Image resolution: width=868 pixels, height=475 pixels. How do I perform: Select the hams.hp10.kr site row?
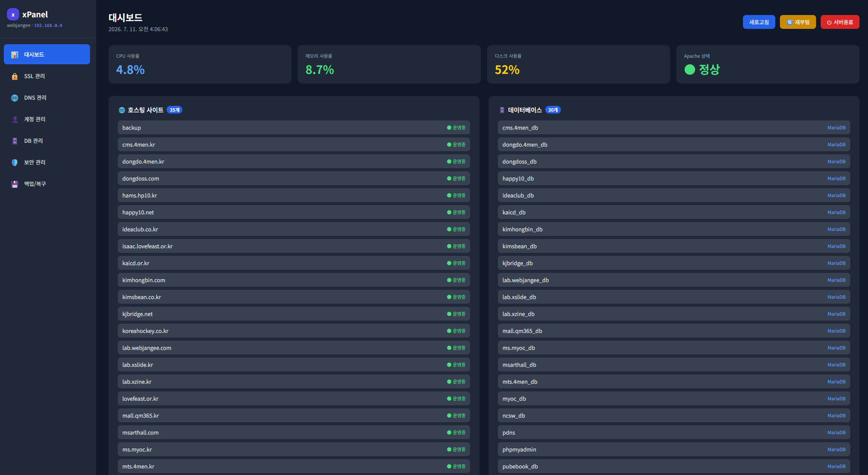(x=294, y=195)
